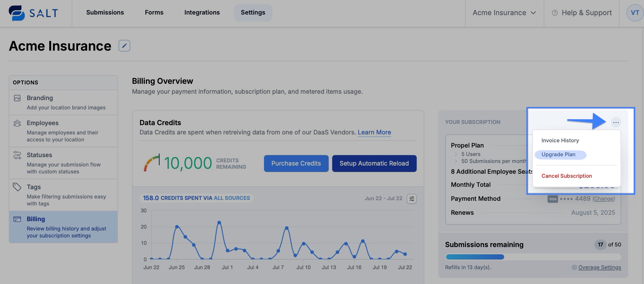The image size is (644, 284).
Task: Click the Overage Settings gear icon
Action: point(574,267)
